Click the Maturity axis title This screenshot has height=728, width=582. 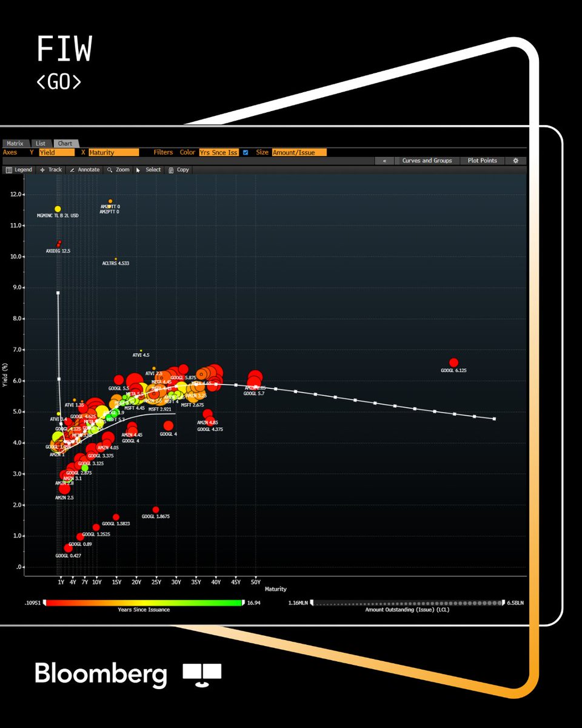click(275, 589)
